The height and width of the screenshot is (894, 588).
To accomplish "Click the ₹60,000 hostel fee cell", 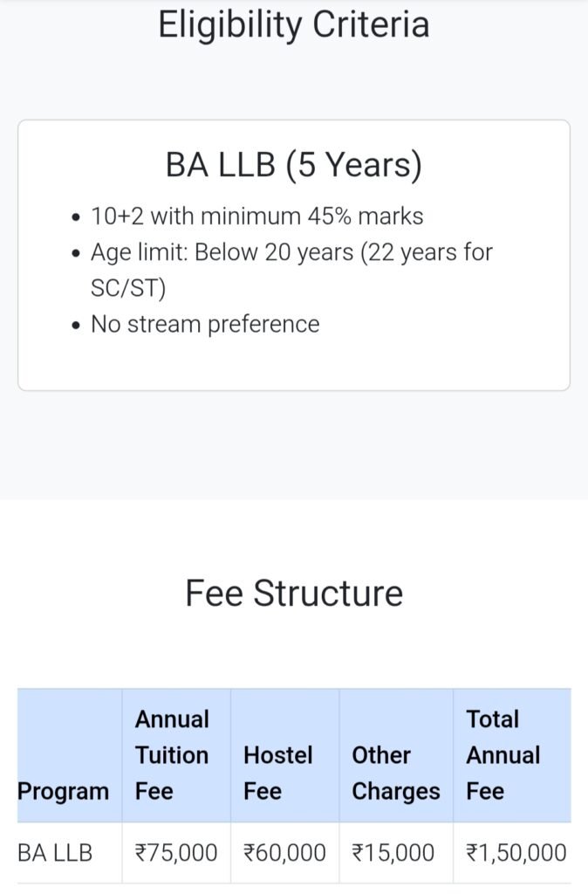I will coord(285,853).
